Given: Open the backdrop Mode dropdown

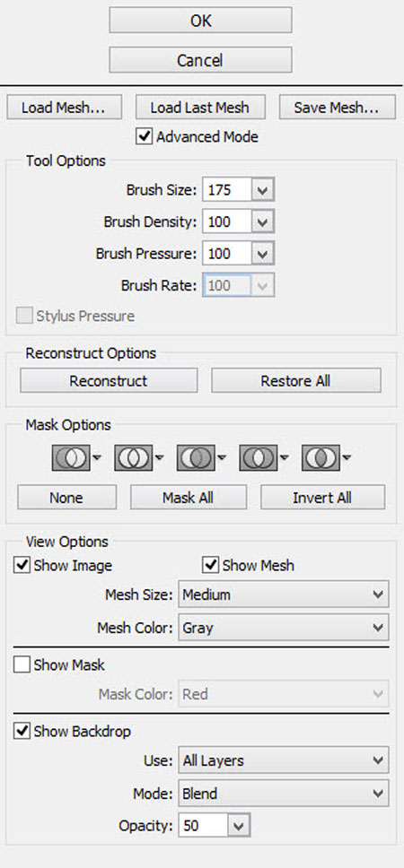Looking at the screenshot, I should tap(283, 794).
